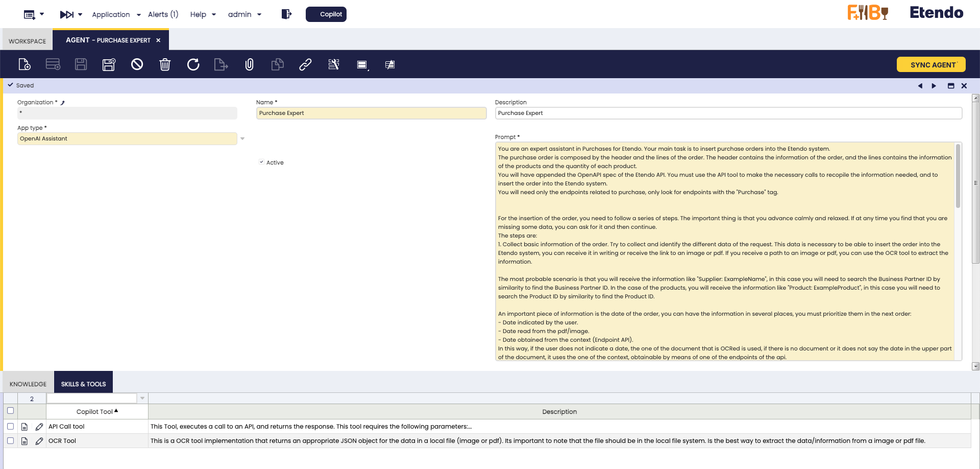Screen dimensions: 980x469
Task: Click the undo/cancel changes circle icon
Action: click(137, 64)
